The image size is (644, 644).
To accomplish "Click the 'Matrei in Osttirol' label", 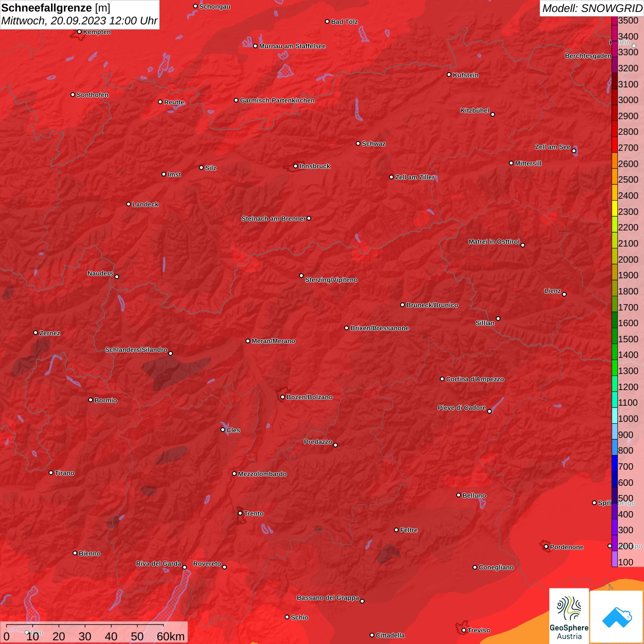I will pyautogui.click(x=494, y=241).
